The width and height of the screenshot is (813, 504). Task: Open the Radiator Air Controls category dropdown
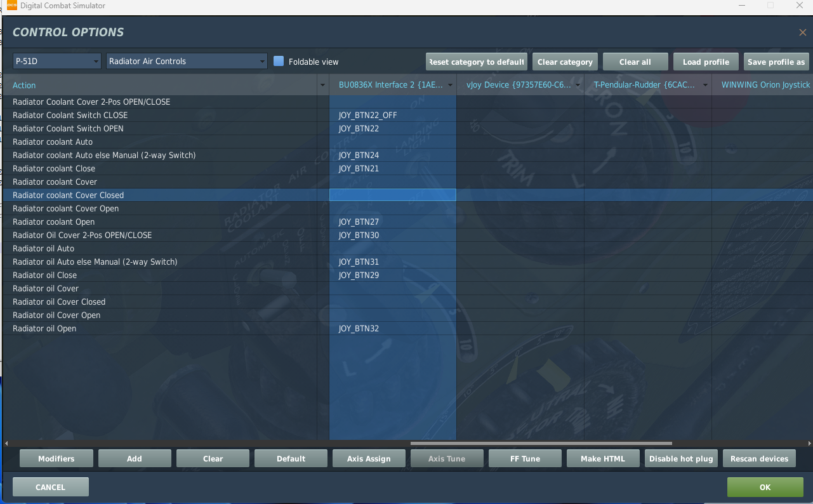pos(187,62)
